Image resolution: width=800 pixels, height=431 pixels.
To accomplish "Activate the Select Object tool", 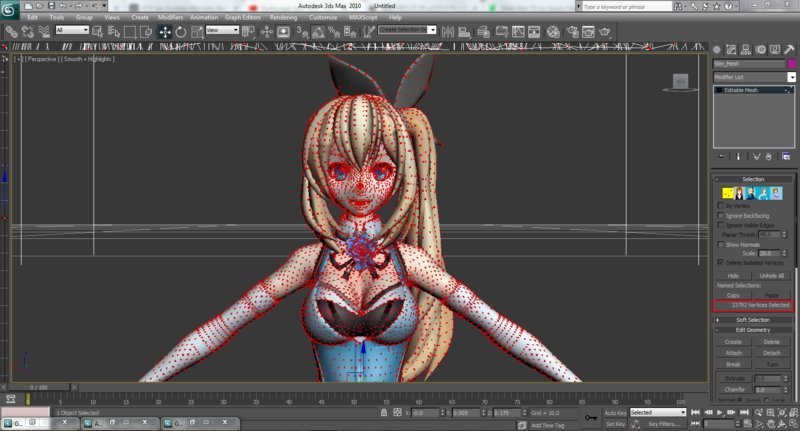I will (x=97, y=33).
